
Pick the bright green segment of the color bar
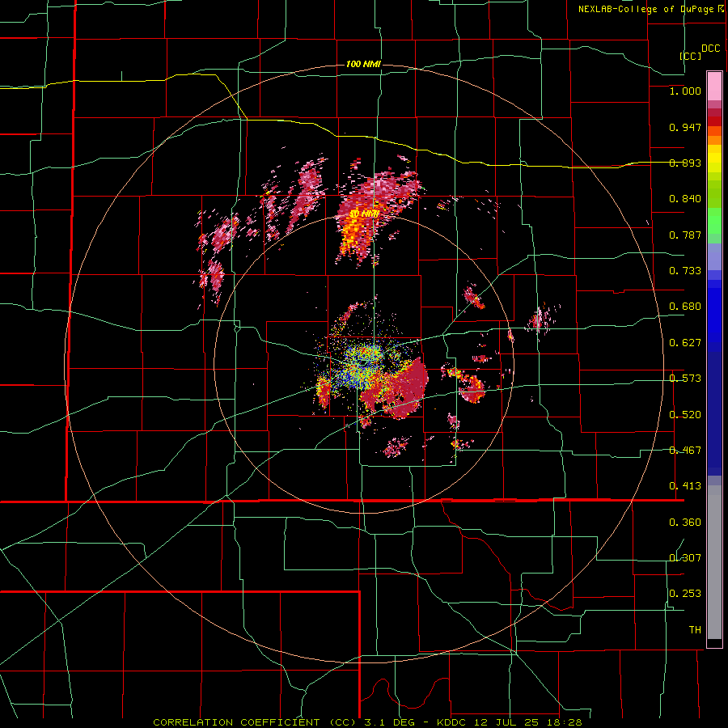[x=714, y=222]
